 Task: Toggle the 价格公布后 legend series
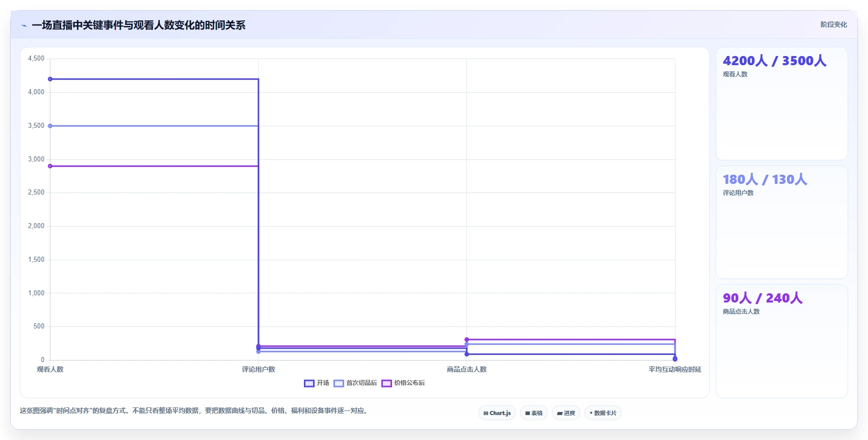[403, 383]
